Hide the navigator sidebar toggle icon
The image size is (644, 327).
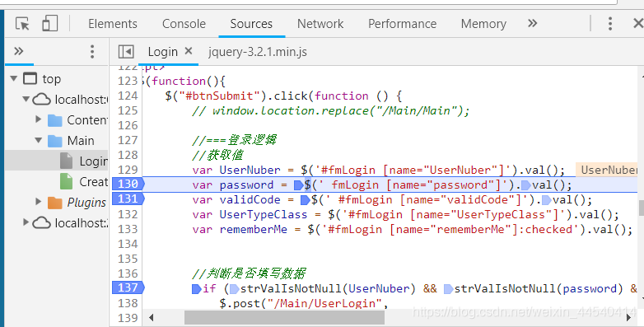[x=126, y=52]
